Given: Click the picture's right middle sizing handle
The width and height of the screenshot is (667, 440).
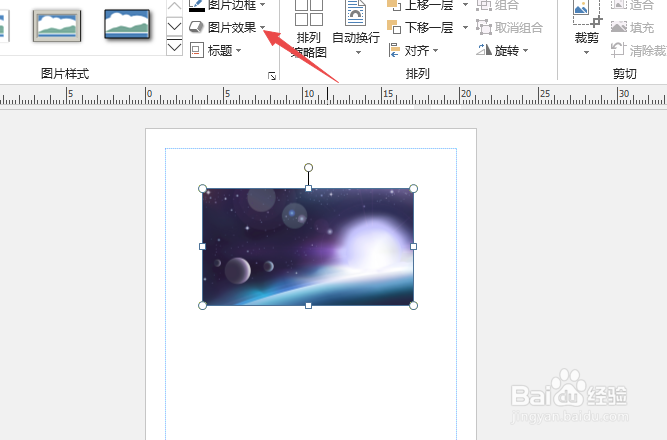Looking at the screenshot, I should tap(413, 246).
